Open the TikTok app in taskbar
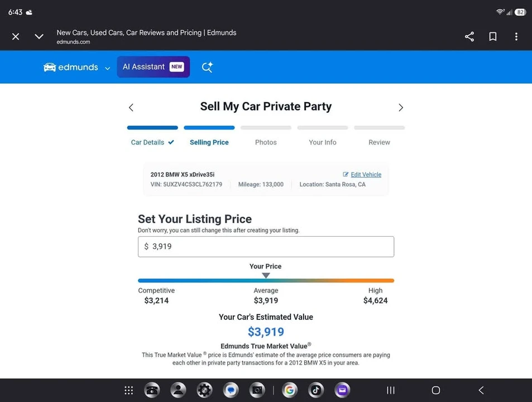Viewport: 532px width, 402px height. pyautogui.click(x=316, y=390)
